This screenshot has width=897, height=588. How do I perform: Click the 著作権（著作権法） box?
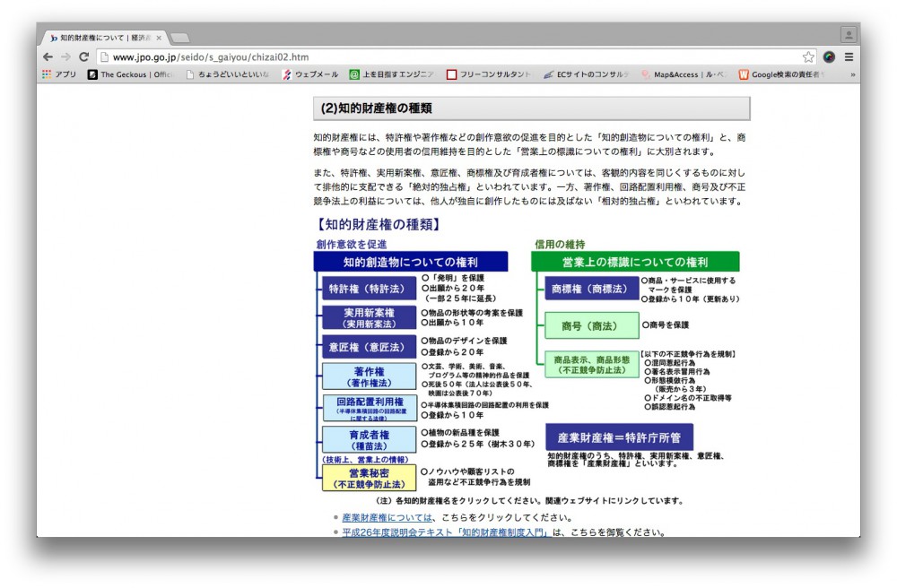[x=369, y=376]
